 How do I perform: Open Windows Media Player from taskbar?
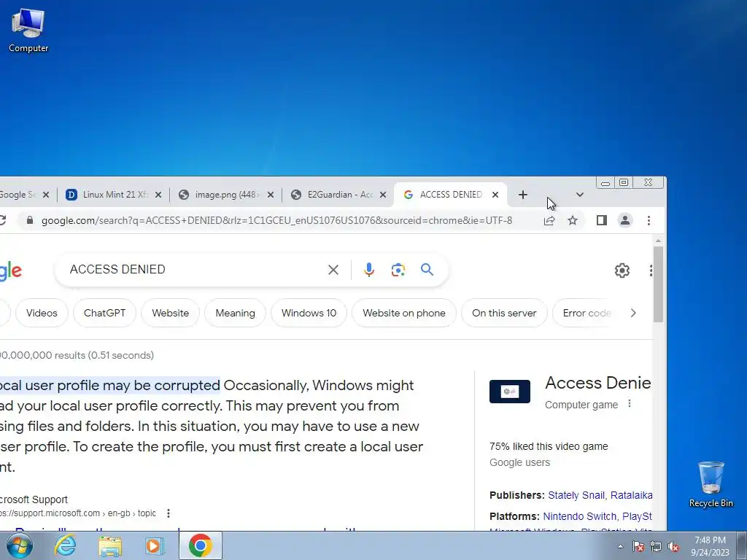click(155, 545)
